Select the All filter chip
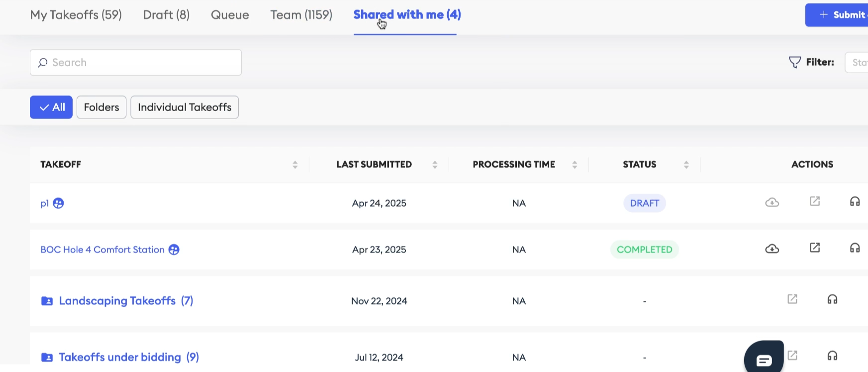 point(51,107)
